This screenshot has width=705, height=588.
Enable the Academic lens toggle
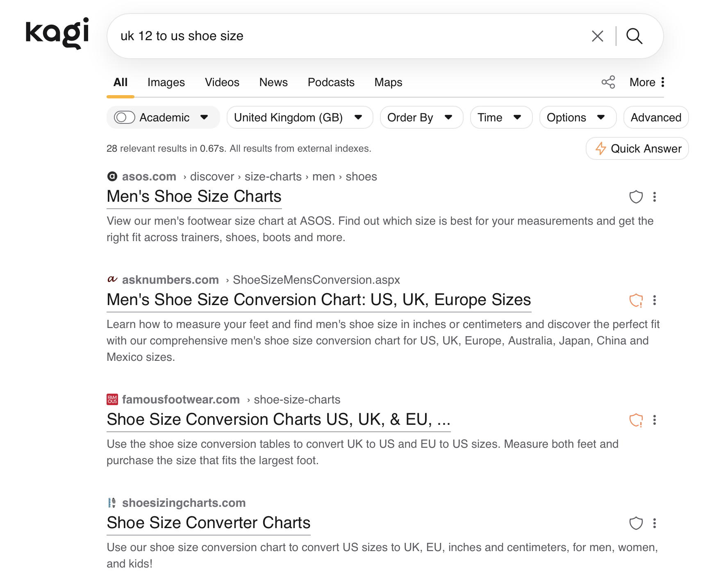125,117
